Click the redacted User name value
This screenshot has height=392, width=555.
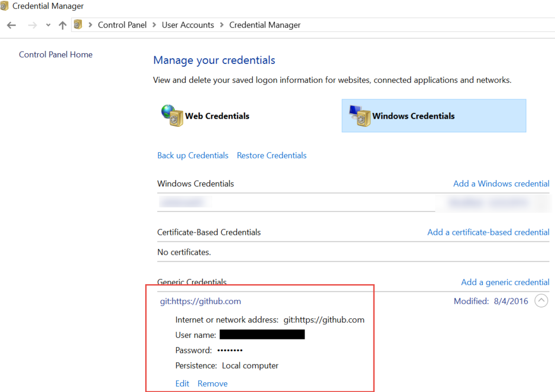click(x=262, y=335)
